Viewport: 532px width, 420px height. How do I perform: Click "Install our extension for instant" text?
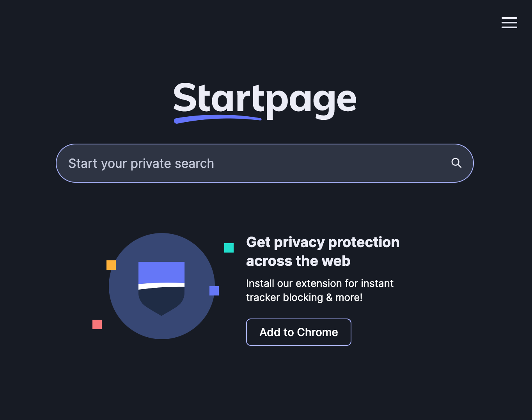click(x=319, y=283)
